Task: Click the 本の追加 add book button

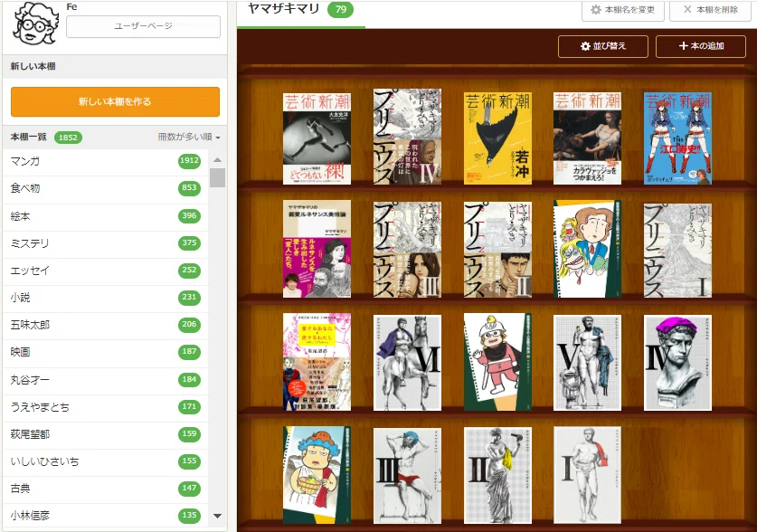Action: [x=701, y=46]
